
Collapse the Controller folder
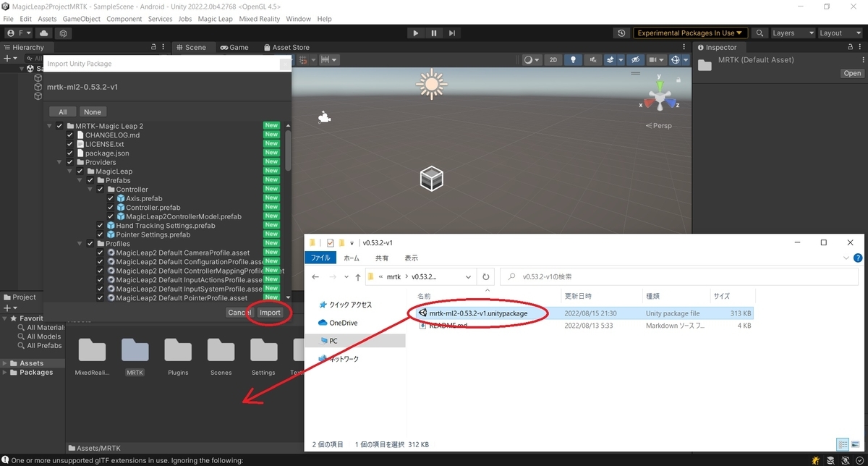pyautogui.click(x=90, y=190)
